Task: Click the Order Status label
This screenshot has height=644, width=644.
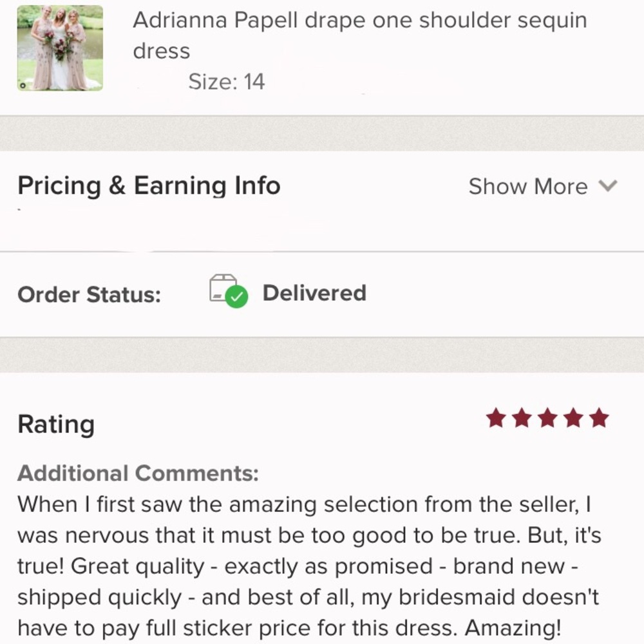Action: [x=89, y=294]
